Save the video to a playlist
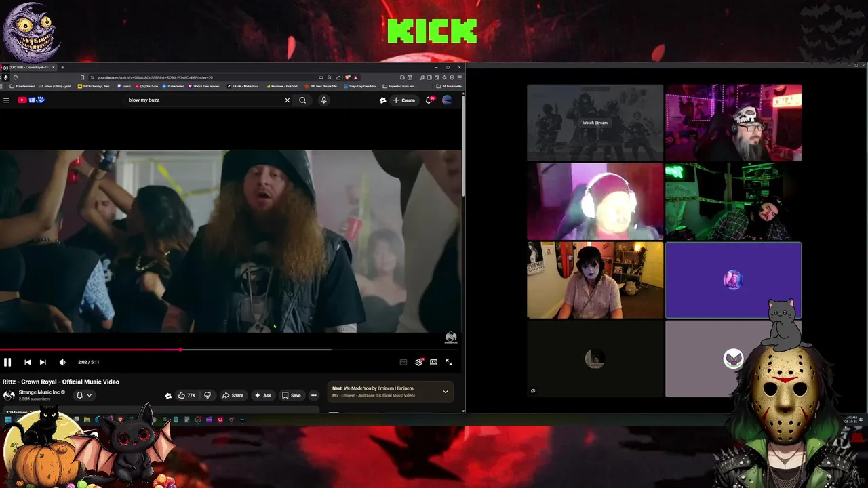Image resolution: width=868 pixels, height=488 pixels. [x=292, y=395]
